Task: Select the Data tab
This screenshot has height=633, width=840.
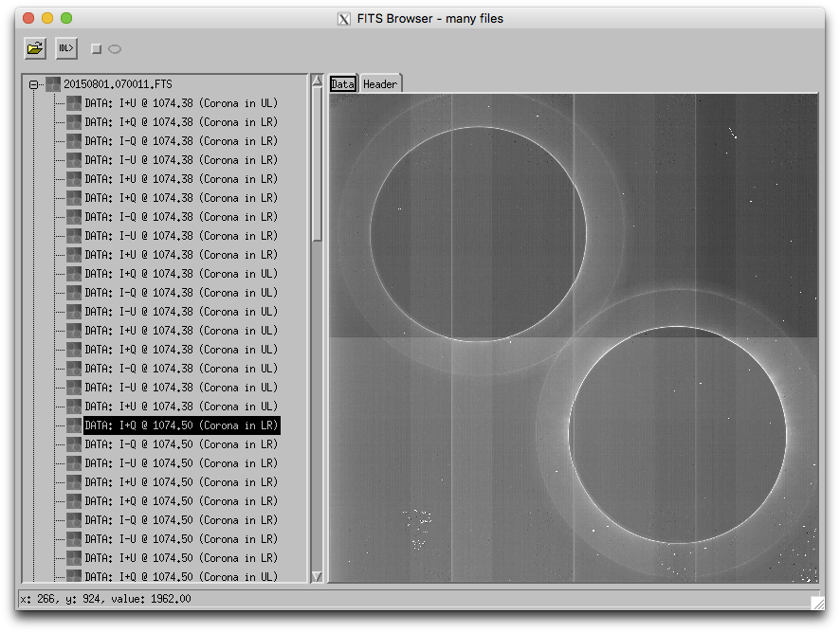Action: pyautogui.click(x=342, y=83)
